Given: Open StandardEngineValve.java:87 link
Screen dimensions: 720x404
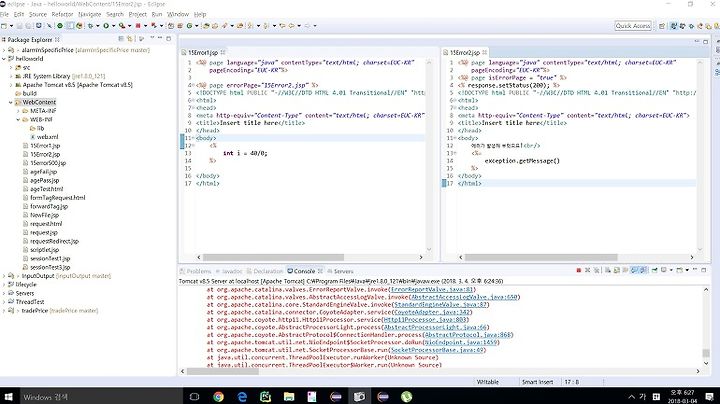Looking at the screenshot, I should (441, 304).
